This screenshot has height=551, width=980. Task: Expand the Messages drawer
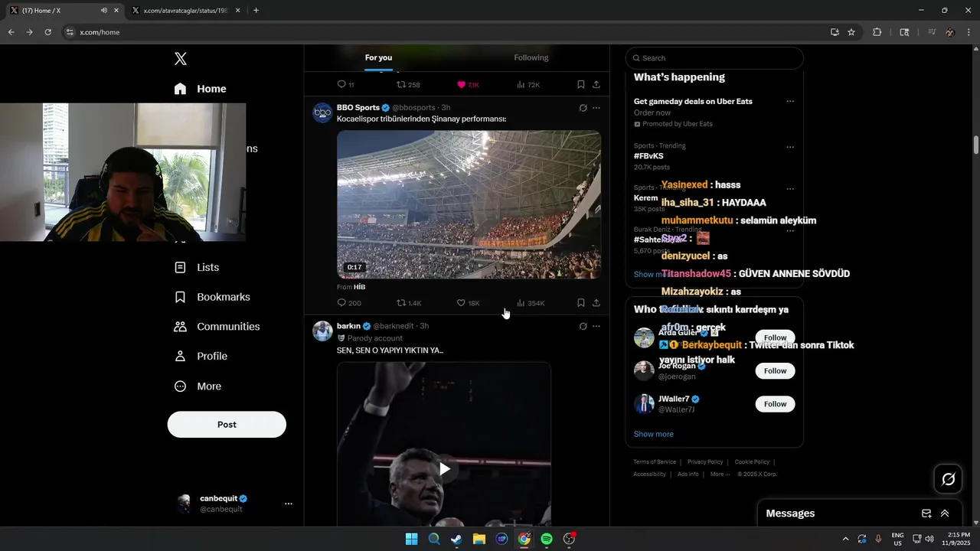pos(945,514)
